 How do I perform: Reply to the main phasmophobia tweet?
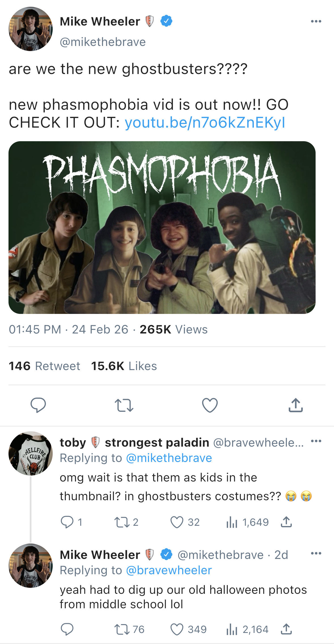pos(38,405)
